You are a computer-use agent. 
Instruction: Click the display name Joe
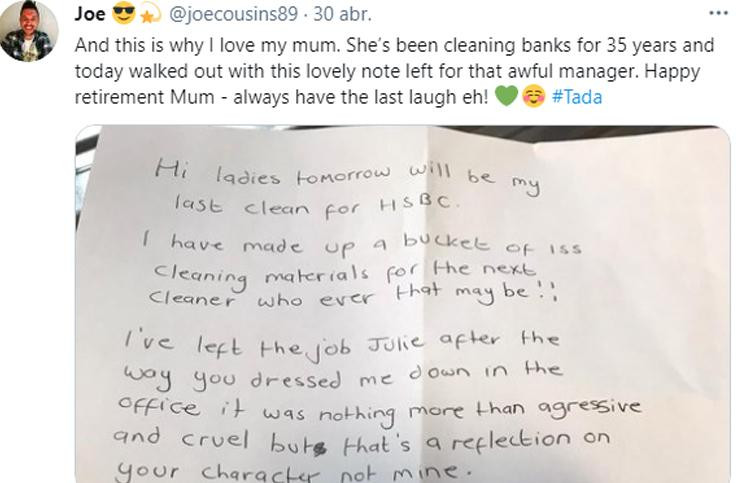point(89,14)
